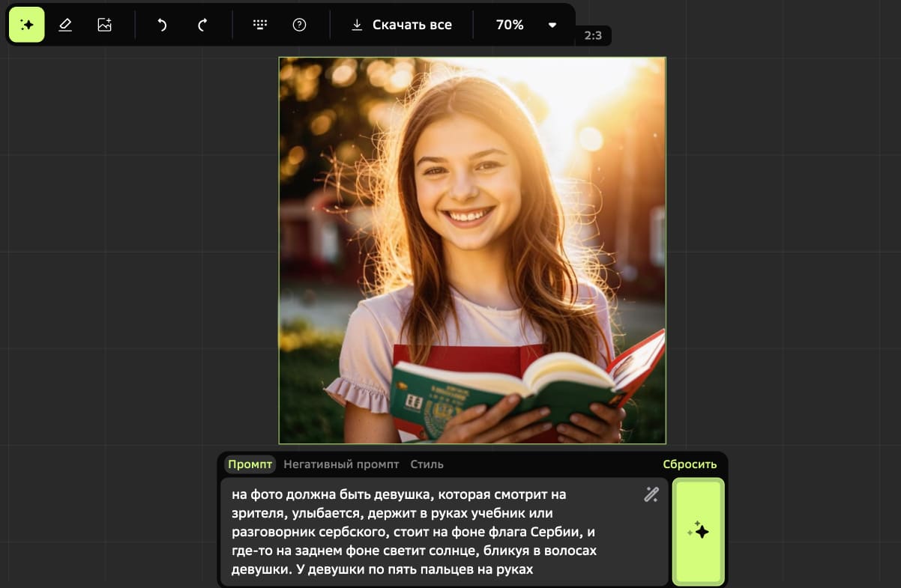Open the Стиль tab
901x588 pixels.
click(x=427, y=464)
